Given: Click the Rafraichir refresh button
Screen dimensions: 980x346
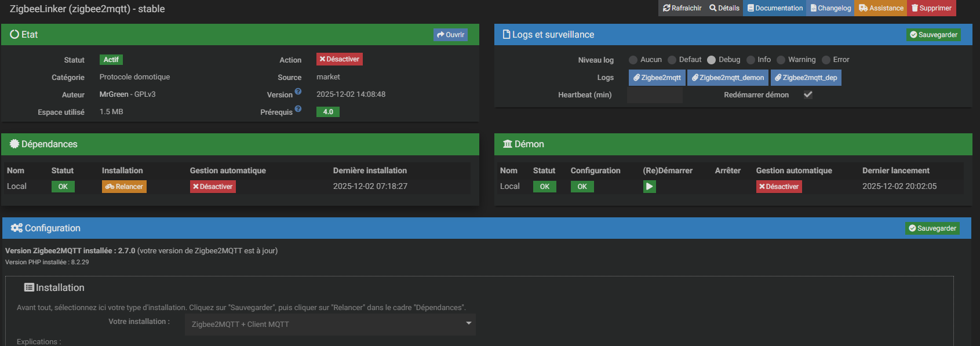Looking at the screenshot, I should [682, 8].
